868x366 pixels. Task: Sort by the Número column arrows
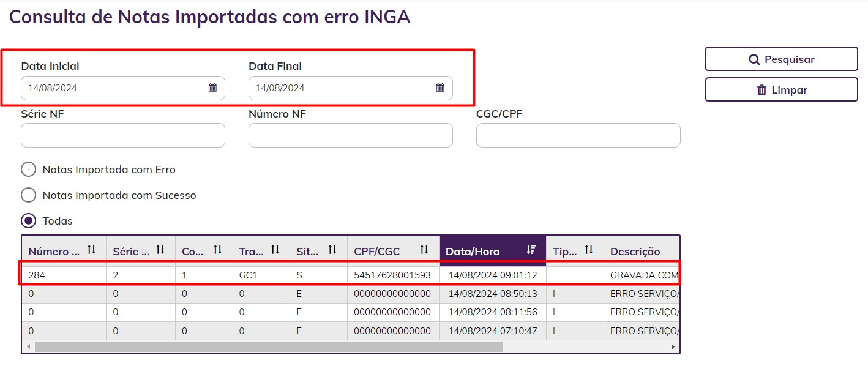(x=92, y=250)
